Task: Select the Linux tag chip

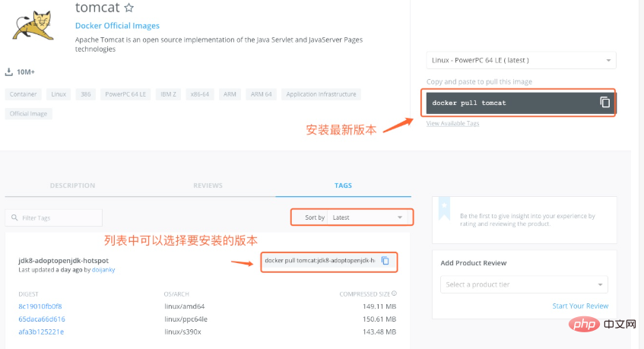Action: (59, 94)
